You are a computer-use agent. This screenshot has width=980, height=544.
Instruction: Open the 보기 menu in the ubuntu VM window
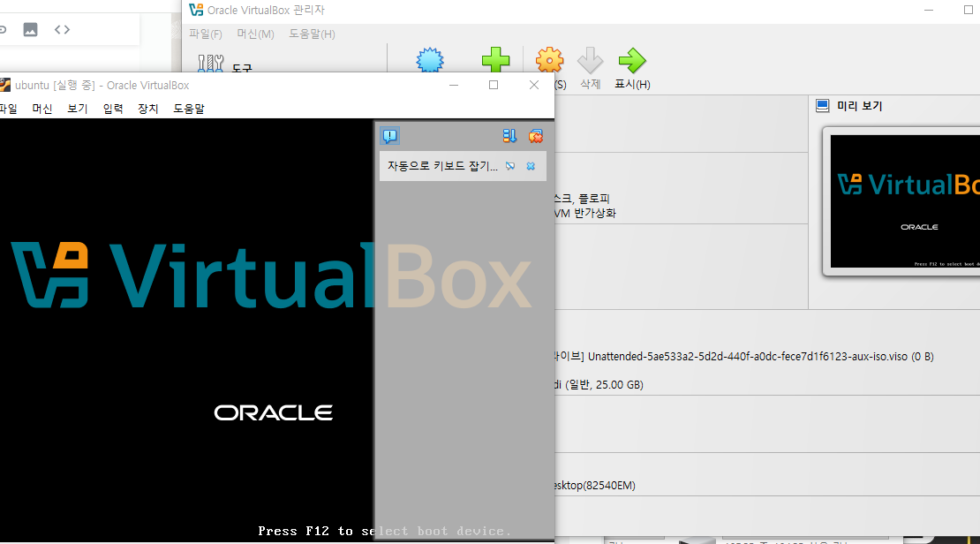pos(78,109)
